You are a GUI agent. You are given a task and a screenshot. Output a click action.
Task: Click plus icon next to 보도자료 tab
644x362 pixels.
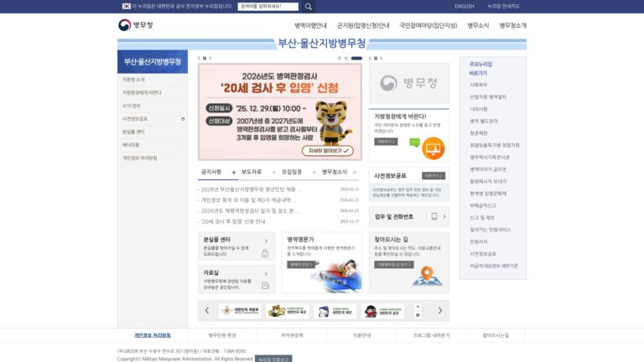(x=274, y=173)
